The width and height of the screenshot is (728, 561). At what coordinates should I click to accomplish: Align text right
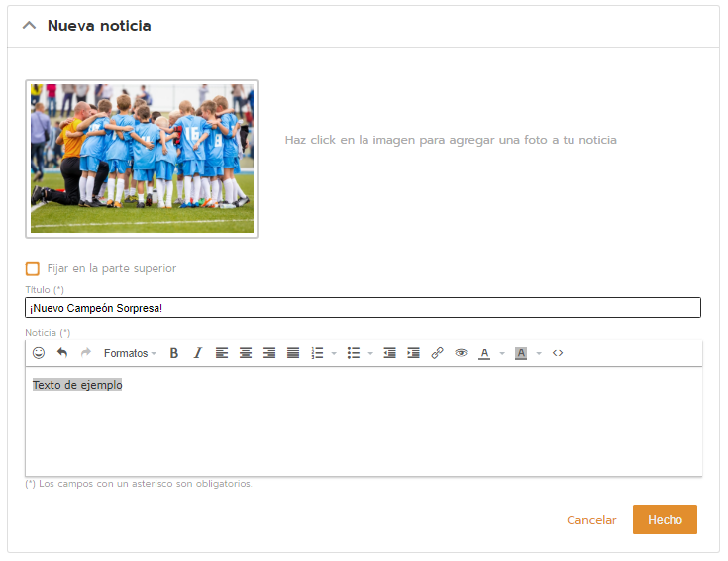269,353
